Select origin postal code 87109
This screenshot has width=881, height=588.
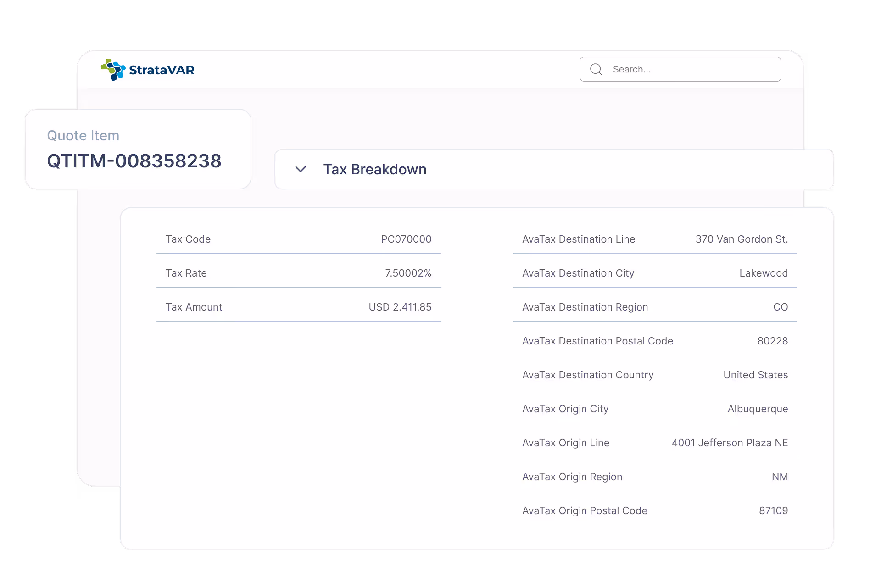point(773,510)
